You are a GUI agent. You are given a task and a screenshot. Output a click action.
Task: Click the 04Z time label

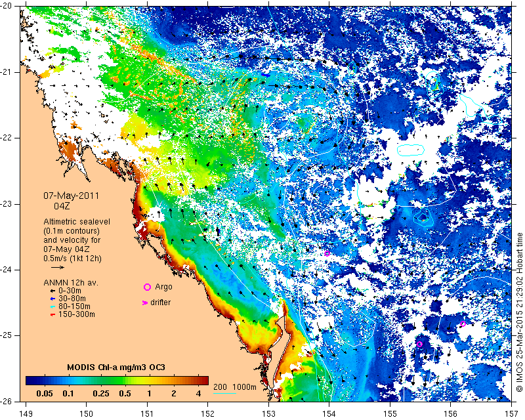62,206
